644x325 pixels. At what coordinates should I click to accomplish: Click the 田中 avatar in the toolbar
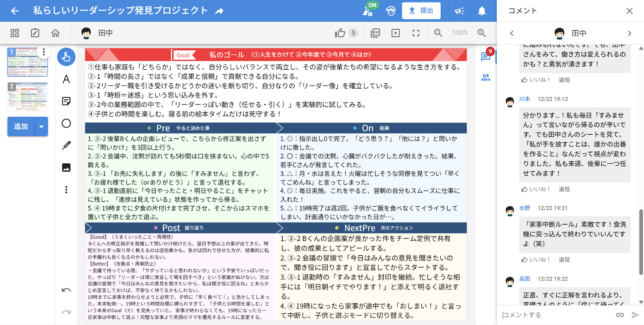pyautogui.click(x=86, y=33)
